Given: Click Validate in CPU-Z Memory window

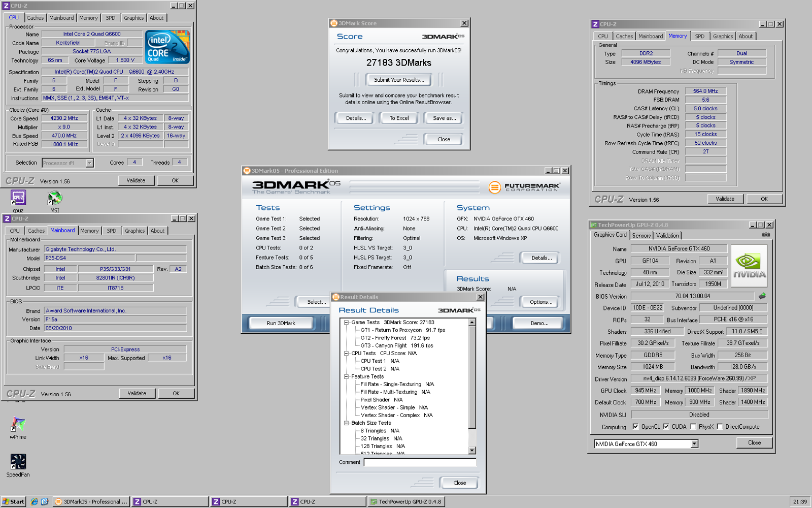Looking at the screenshot, I should pyautogui.click(x=725, y=199).
